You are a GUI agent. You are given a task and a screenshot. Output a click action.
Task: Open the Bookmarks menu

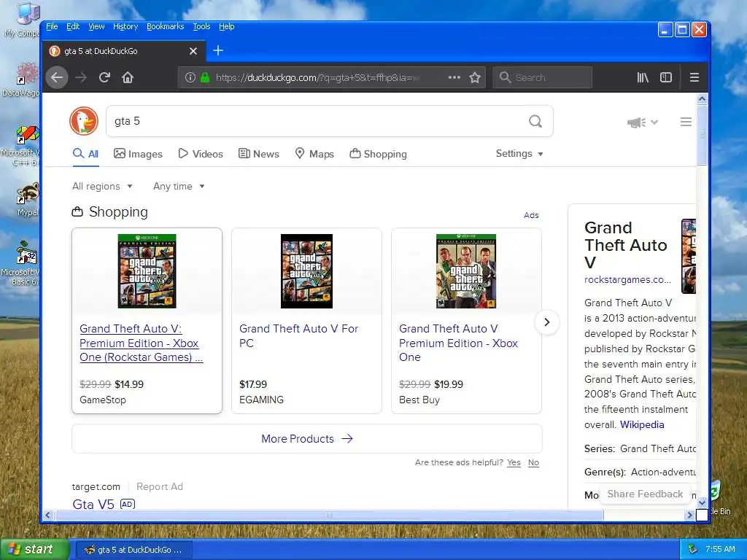[x=166, y=26]
